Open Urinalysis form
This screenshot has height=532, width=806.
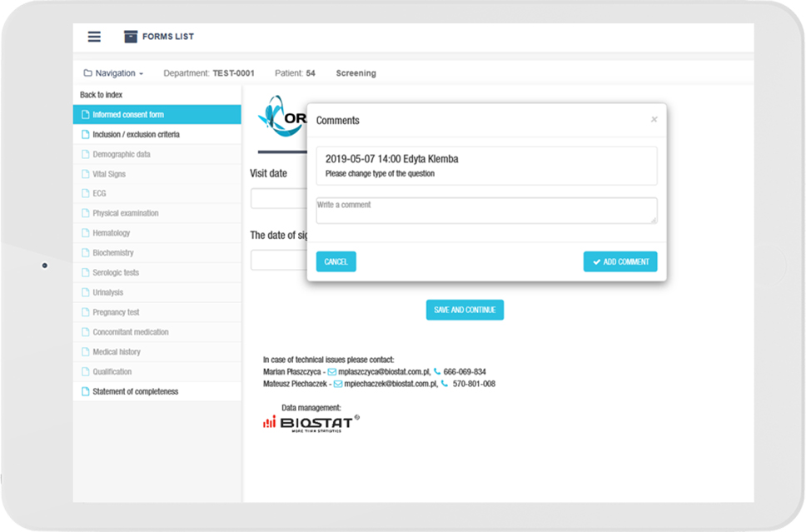pyautogui.click(x=157, y=292)
